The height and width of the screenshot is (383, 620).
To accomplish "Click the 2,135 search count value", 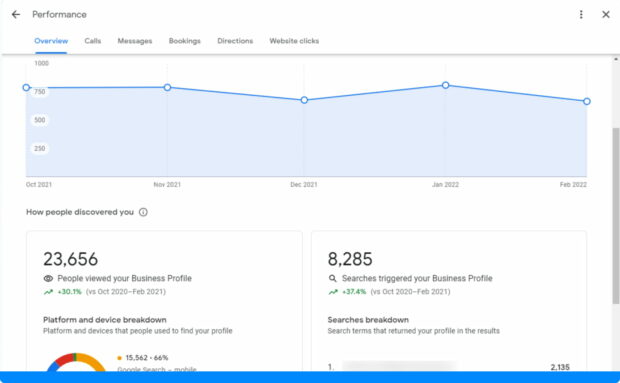I will pos(560,367).
